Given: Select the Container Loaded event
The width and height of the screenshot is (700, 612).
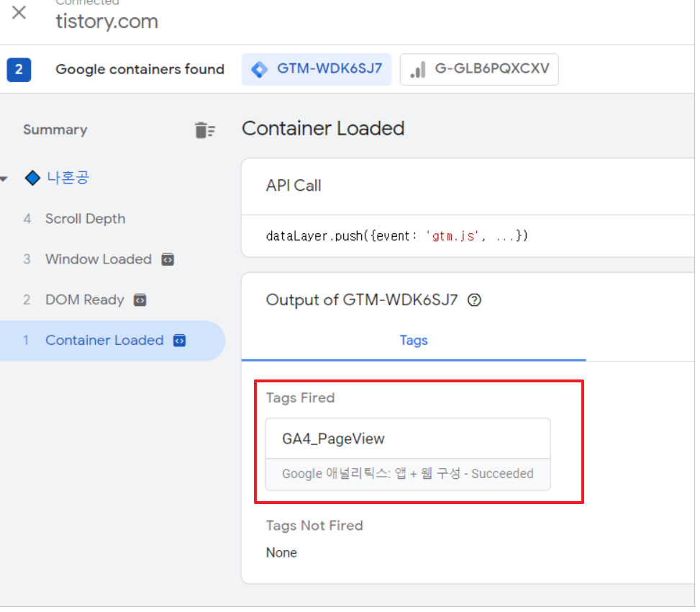Looking at the screenshot, I should point(104,341).
